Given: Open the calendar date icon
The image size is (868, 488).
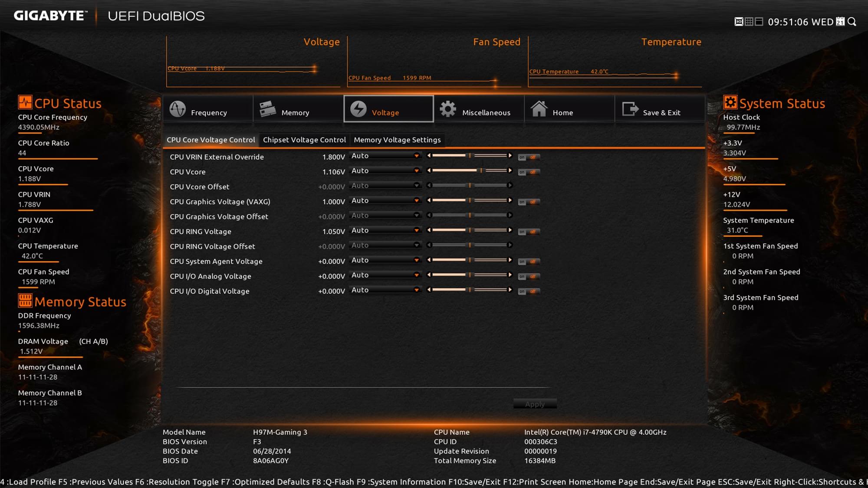Looking at the screenshot, I should click(841, 22).
